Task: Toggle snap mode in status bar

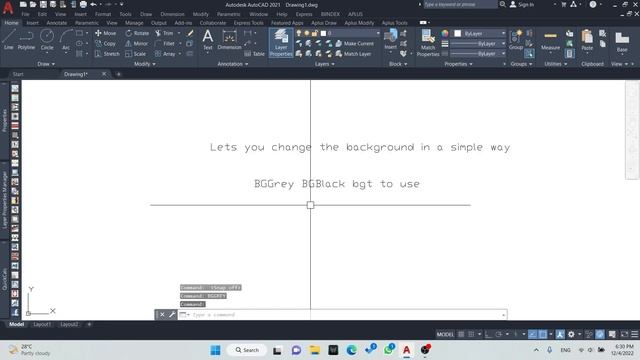Action: (471, 334)
